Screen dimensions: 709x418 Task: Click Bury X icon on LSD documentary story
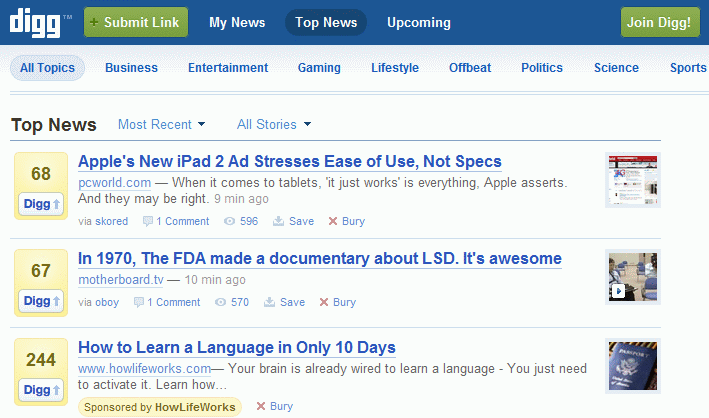pos(324,302)
